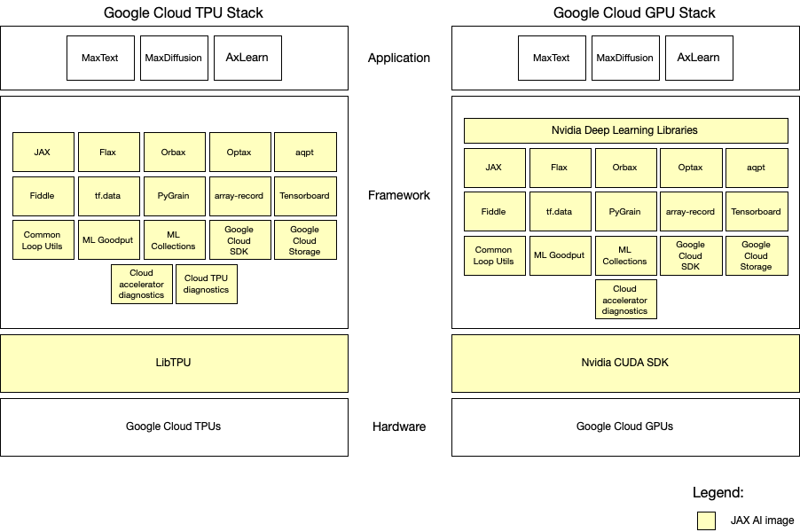Select the Optax box in the GPU stack
Screen dimensions: 800x532
coord(691,168)
